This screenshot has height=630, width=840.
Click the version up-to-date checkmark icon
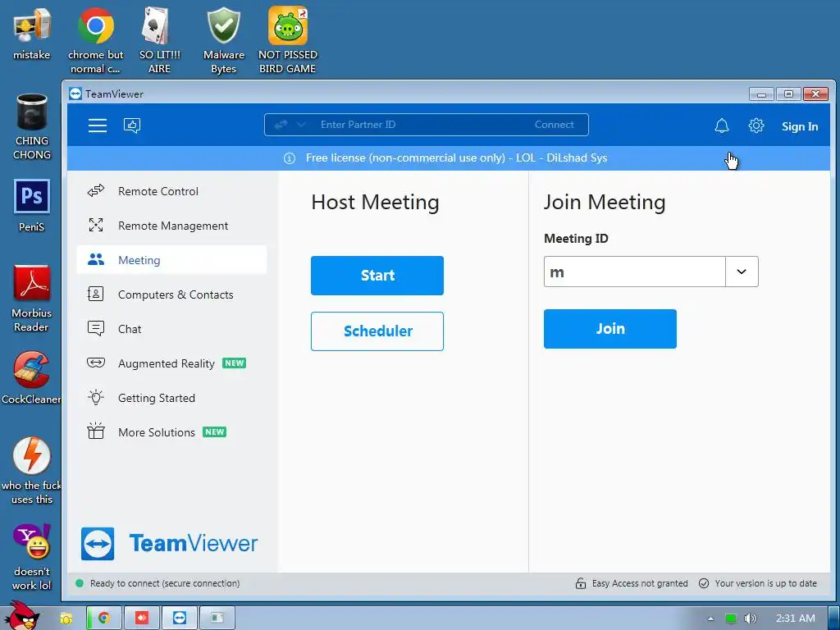(x=704, y=583)
